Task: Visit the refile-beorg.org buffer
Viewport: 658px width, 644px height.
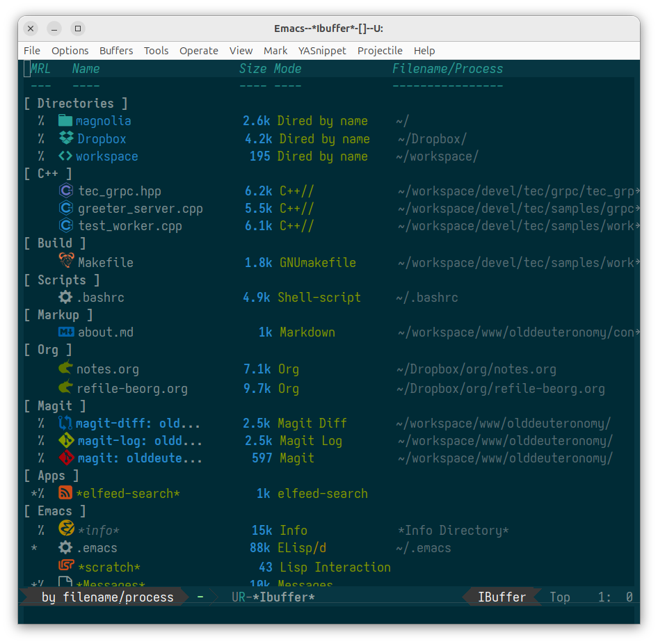Action: point(132,389)
